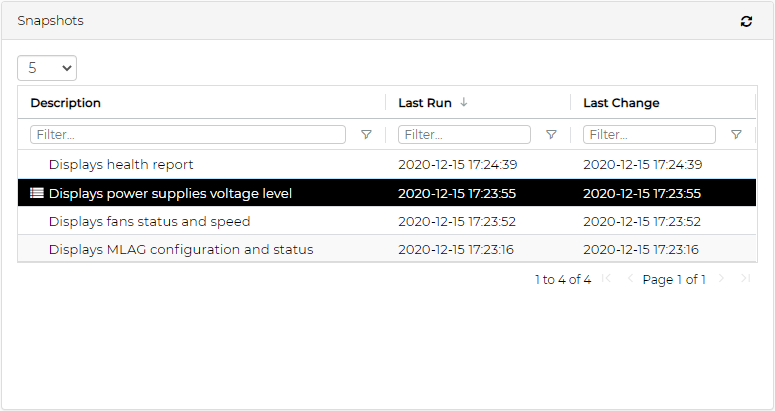Go to the previous page of results
Image resolution: width=775 pixels, height=411 pixels.
point(629,279)
